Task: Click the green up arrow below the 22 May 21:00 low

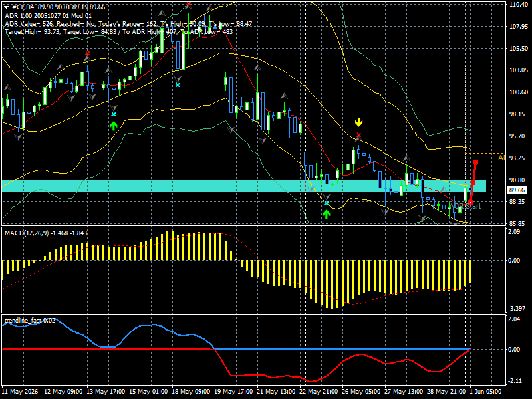Action: pyautogui.click(x=327, y=214)
